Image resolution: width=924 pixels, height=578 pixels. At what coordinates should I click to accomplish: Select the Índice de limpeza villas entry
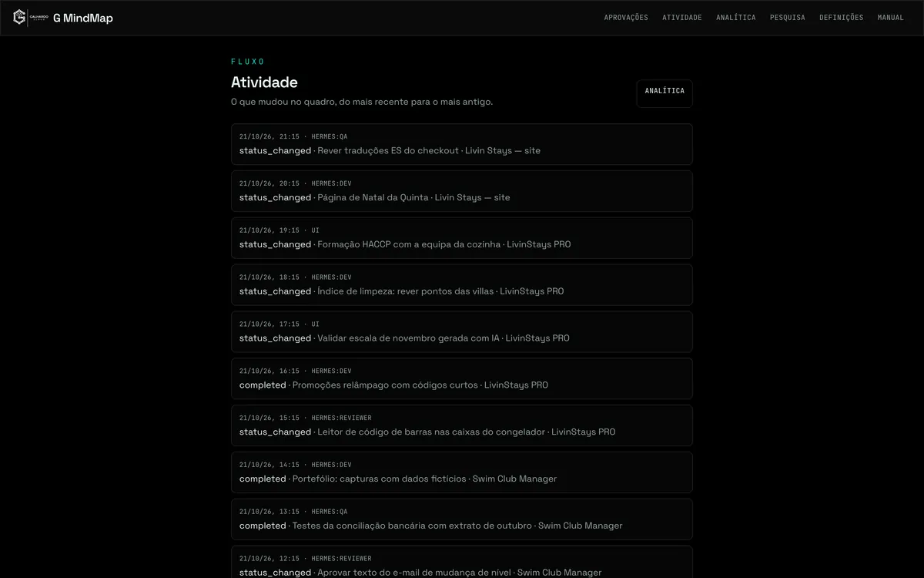(x=462, y=285)
